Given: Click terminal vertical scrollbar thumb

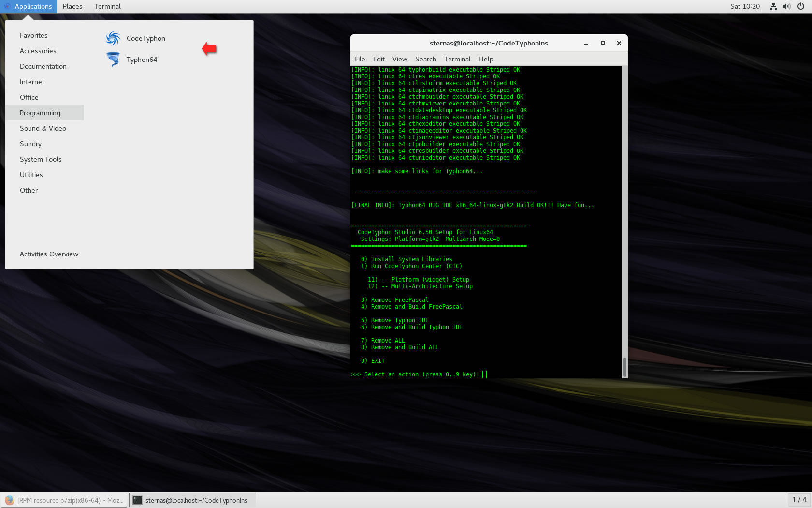Looking at the screenshot, I should [624, 367].
